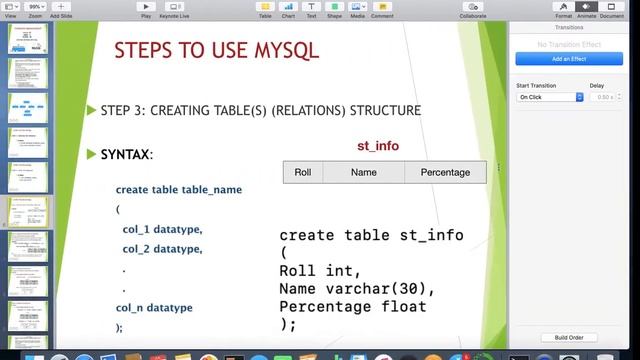Screen dimensions: 640x360
Task: Insert a Chart from the toolbar
Action: click(x=288, y=7)
